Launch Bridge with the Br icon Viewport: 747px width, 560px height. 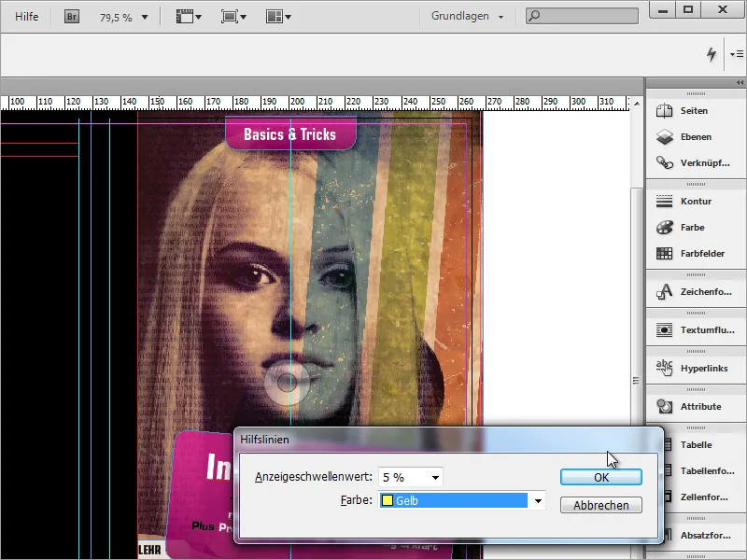[x=72, y=17]
